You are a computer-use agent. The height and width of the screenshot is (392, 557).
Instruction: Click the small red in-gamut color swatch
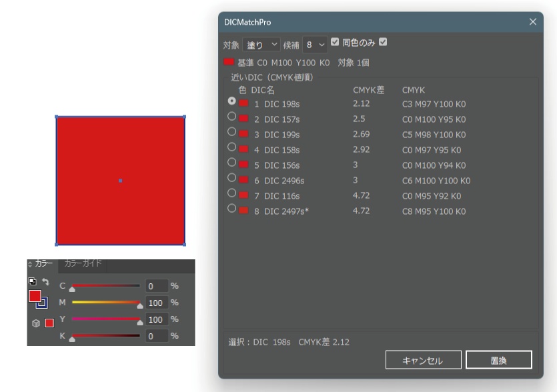[x=49, y=323]
